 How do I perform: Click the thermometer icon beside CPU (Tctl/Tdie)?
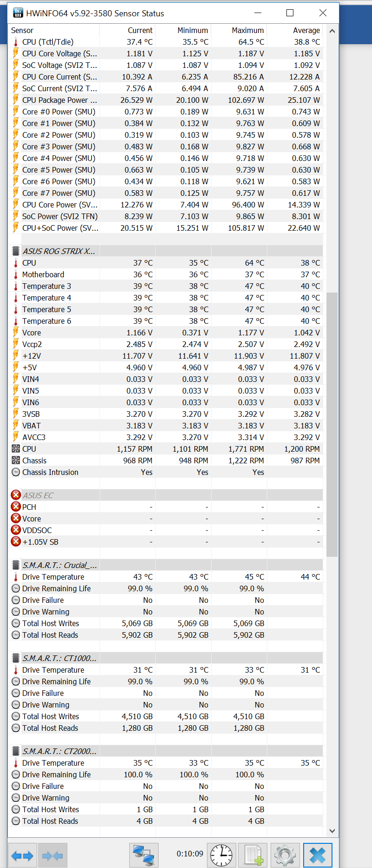tap(16, 42)
